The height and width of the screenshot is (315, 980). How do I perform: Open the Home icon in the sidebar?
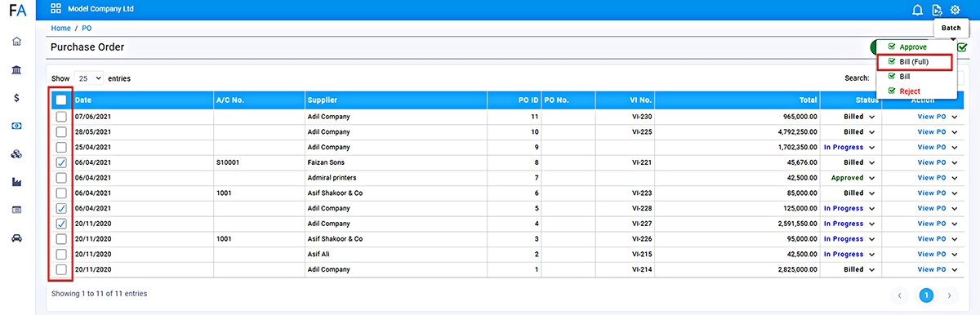point(16,42)
